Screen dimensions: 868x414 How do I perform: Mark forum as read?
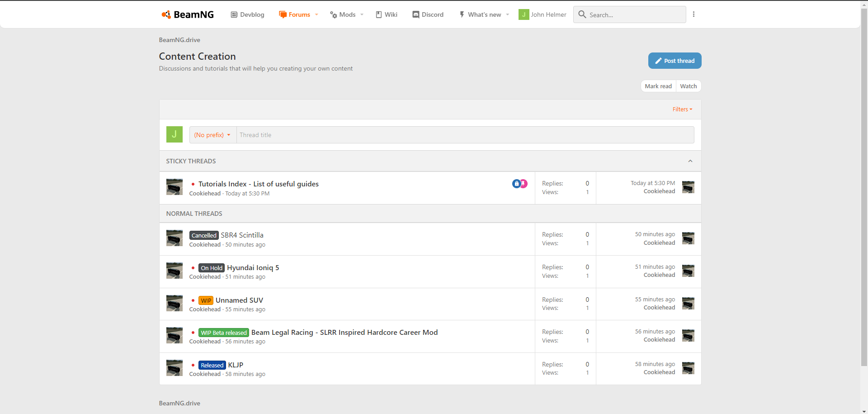(658, 86)
